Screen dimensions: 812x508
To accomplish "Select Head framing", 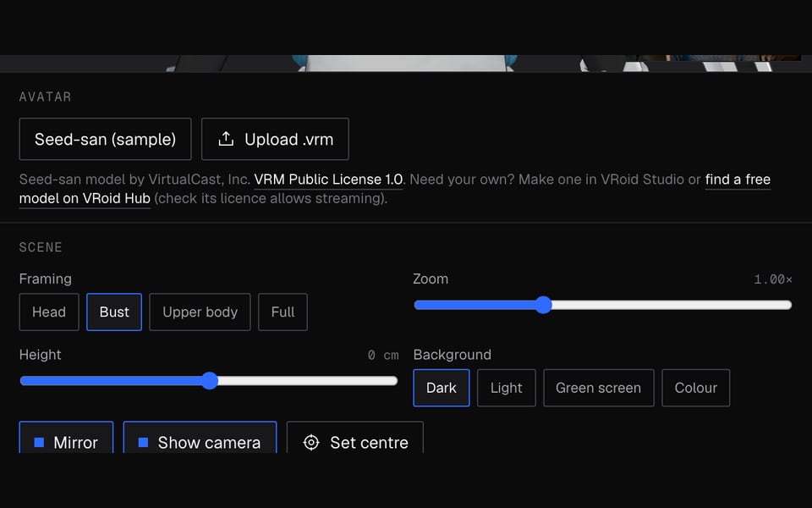I will click(x=49, y=312).
